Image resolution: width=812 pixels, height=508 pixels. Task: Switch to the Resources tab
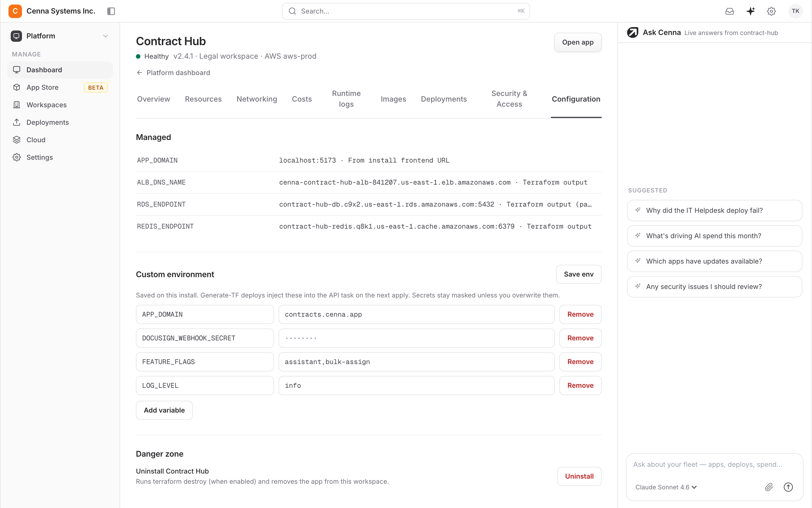(x=203, y=99)
